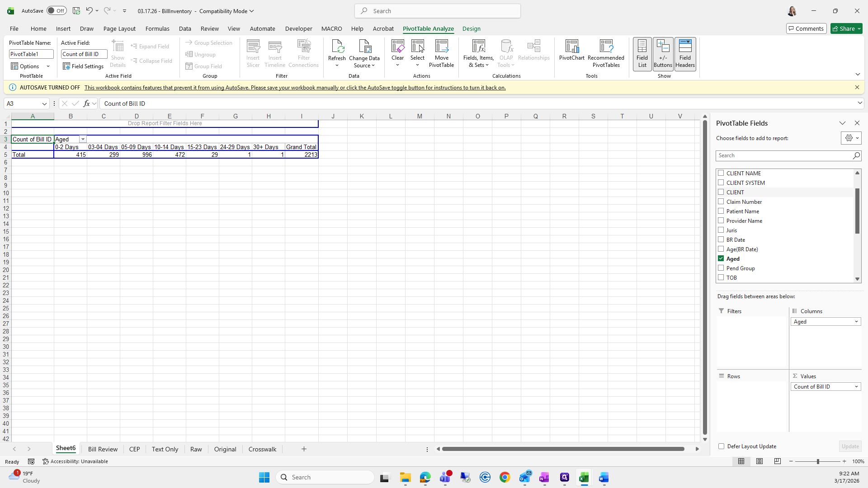Click the Move PivotTable icon

point(441,47)
